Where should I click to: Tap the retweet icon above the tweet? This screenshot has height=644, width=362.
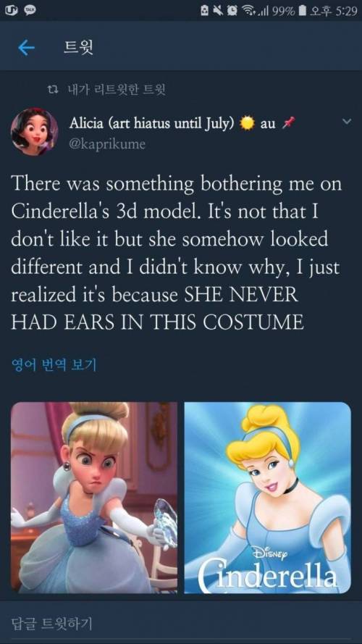click(52, 88)
